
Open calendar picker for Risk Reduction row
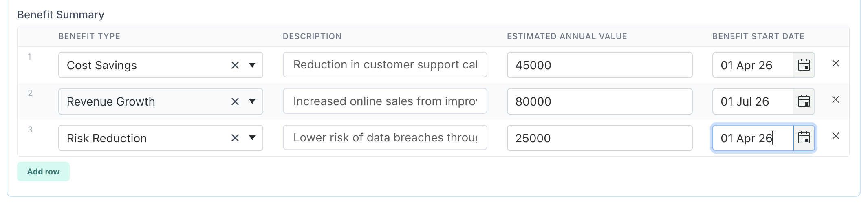coord(804,138)
